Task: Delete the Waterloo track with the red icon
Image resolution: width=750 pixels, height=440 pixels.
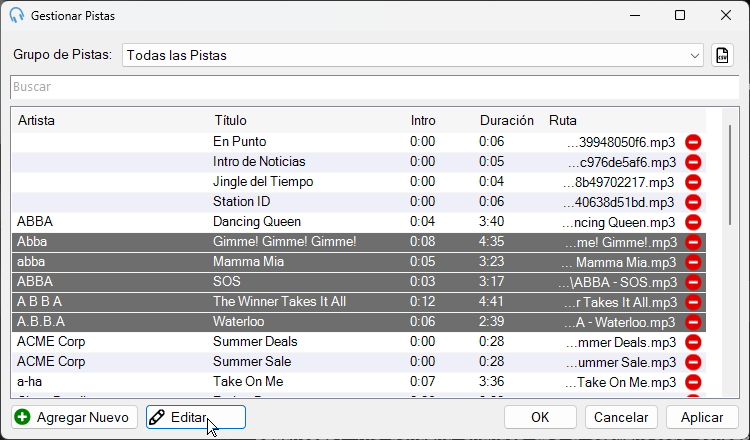Action: coord(693,322)
